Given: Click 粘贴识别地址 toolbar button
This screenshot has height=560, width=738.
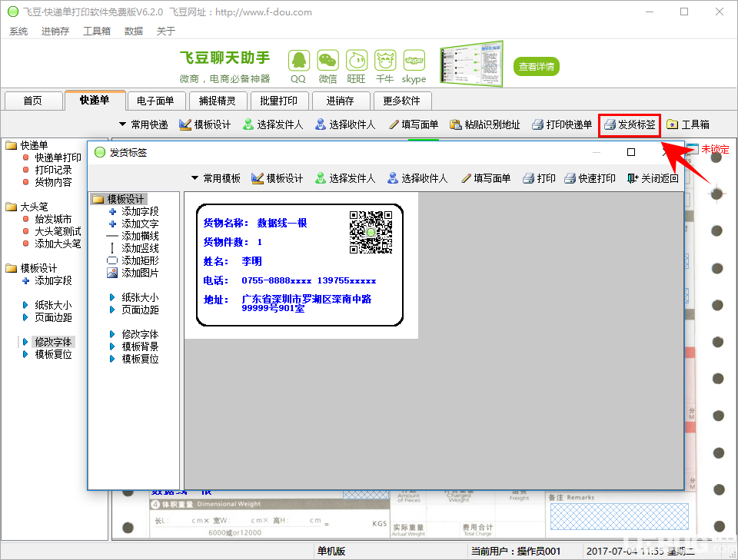Looking at the screenshot, I should click(485, 124).
